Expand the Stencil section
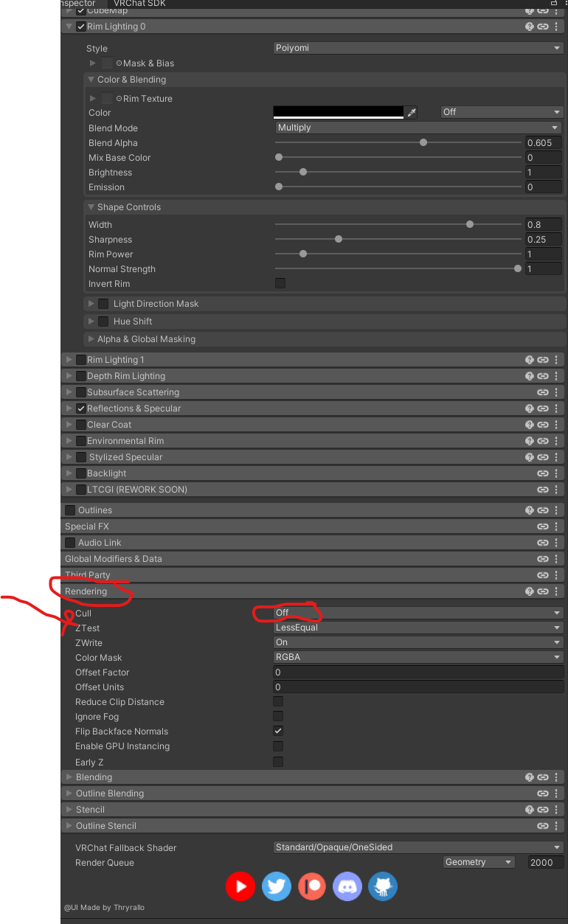This screenshot has width=568, height=924. (90, 810)
